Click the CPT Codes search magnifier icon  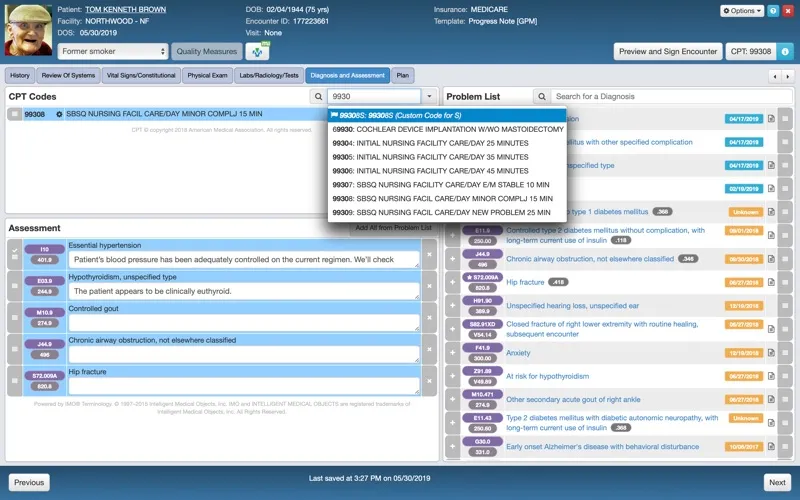(x=318, y=96)
